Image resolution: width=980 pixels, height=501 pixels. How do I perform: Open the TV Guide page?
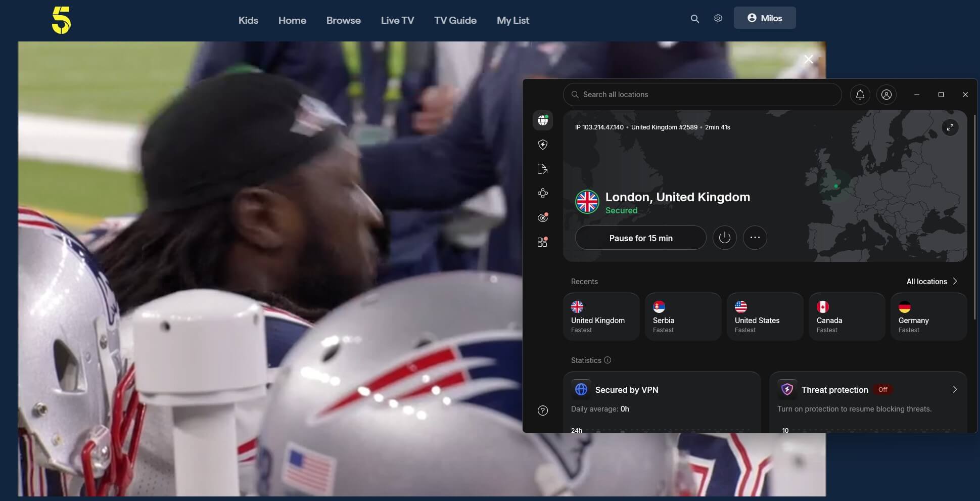pyautogui.click(x=455, y=20)
